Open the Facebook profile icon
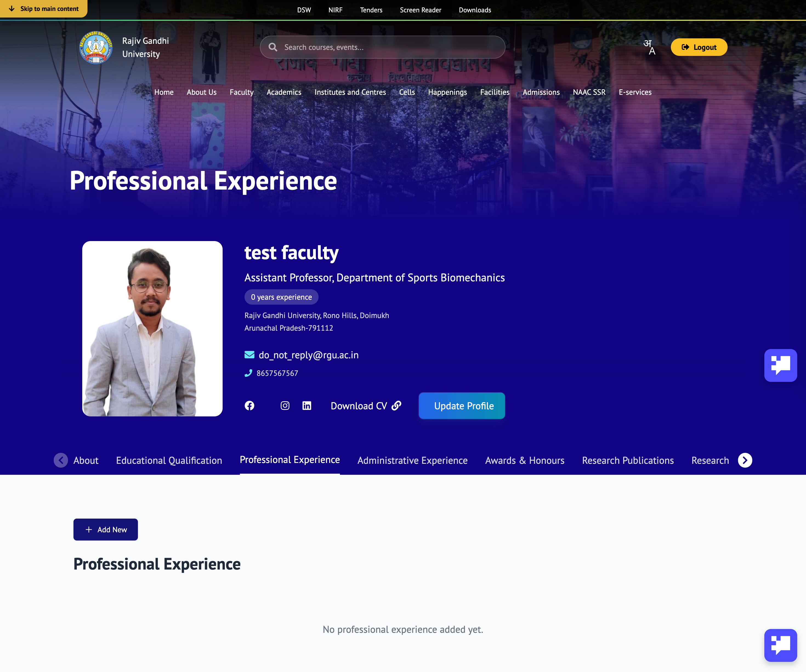This screenshot has width=806, height=672. pyautogui.click(x=249, y=406)
